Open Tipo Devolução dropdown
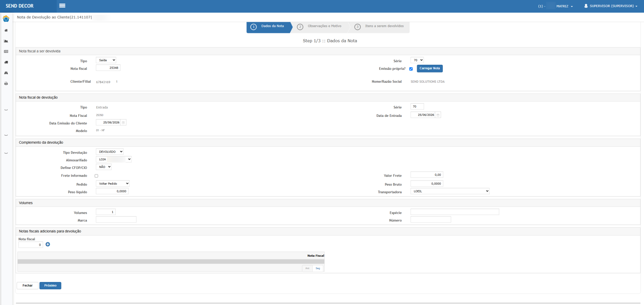The width and height of the screenshot is (644, 305). pyautogui.click(x=110, y=152)
